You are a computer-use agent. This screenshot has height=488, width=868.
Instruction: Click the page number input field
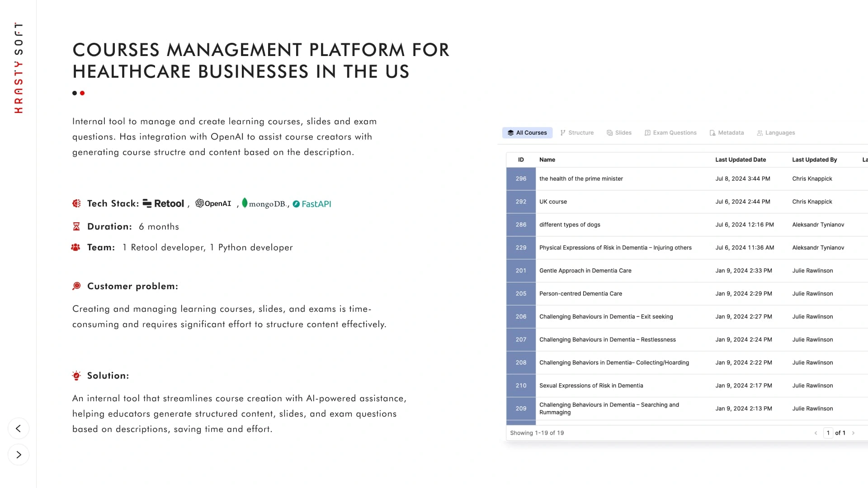pyautogui.click(x=828, y=433)
